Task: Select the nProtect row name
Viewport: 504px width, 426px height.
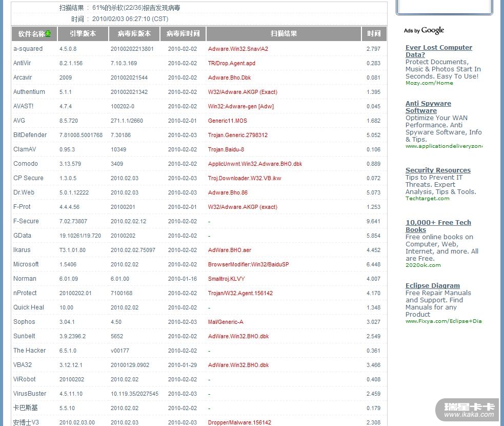Action: point(25,293)
